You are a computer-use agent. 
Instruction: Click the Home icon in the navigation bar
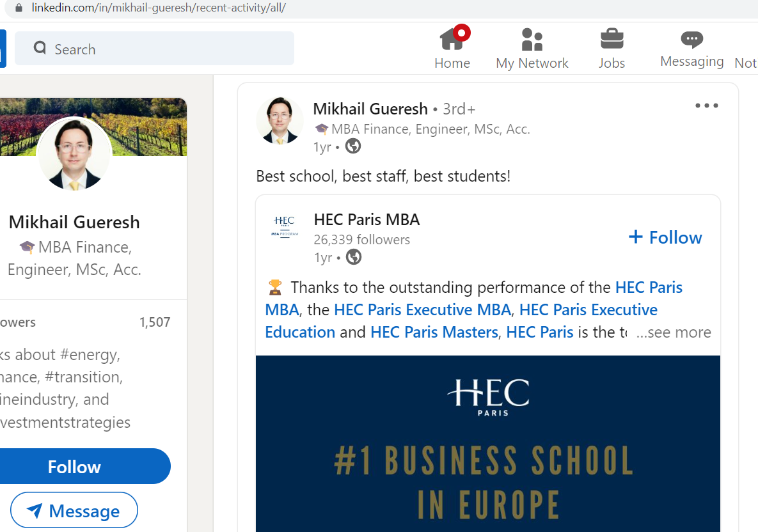point(452,38)
